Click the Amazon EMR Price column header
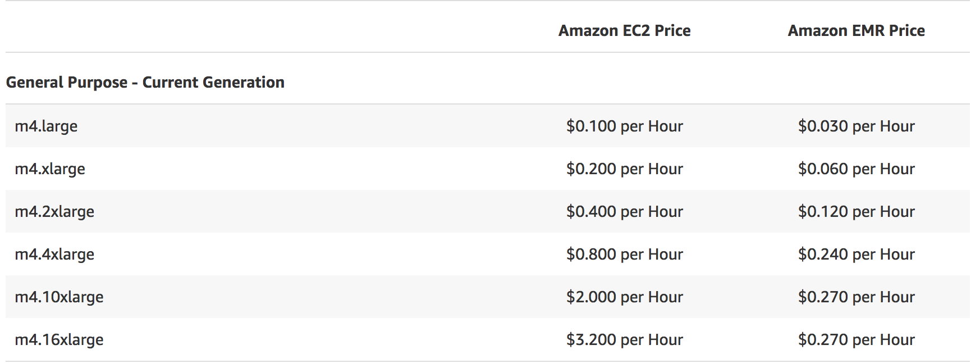The image size is (980, 363). click(856, 30)
